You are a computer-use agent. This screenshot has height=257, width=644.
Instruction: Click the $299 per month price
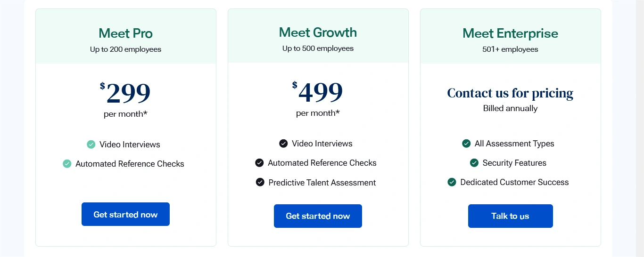coord(125,93)
